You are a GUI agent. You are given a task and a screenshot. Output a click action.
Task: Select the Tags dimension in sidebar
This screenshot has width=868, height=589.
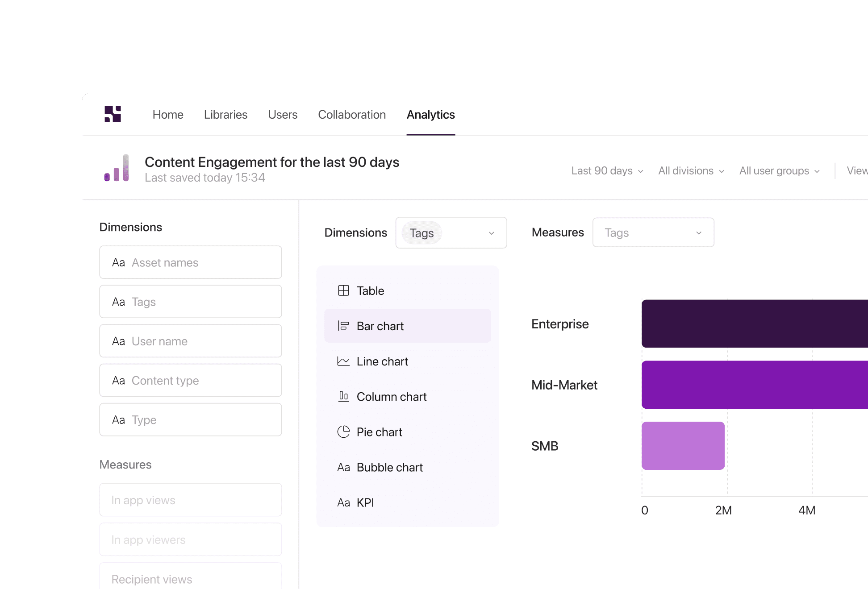[x=191, y=302]
